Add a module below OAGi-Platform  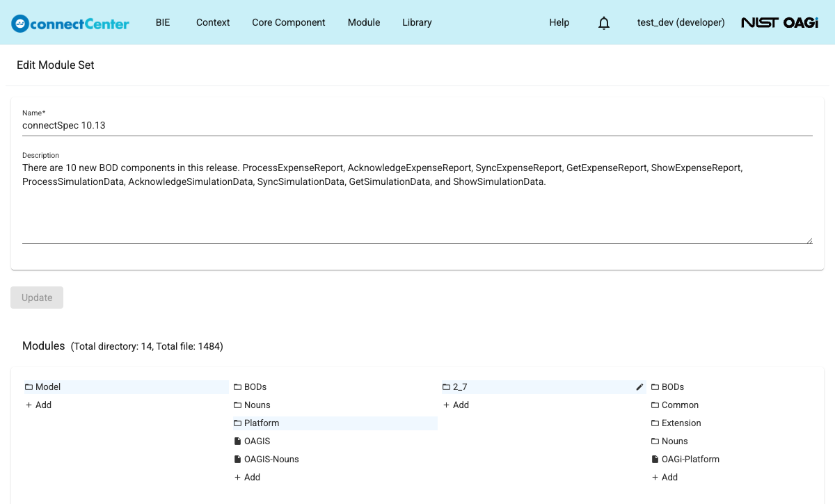[665, 478]
